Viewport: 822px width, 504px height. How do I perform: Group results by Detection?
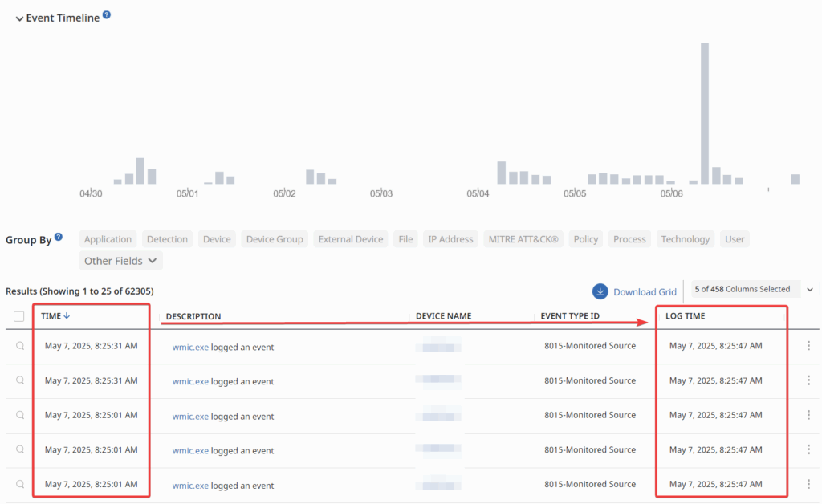click(x=167, y=239)
